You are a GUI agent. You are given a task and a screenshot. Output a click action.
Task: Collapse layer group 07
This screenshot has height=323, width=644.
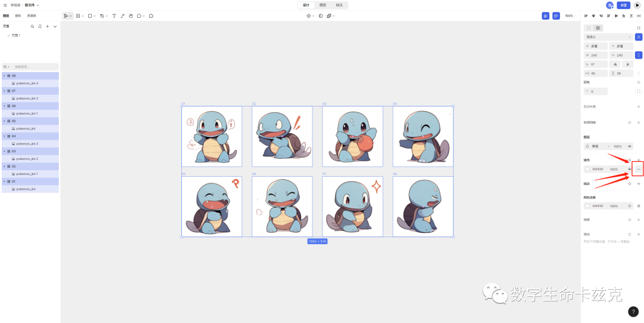coord(4,91)
